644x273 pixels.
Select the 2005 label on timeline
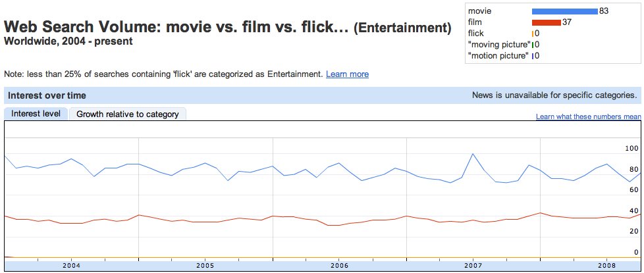click(205, 266)
